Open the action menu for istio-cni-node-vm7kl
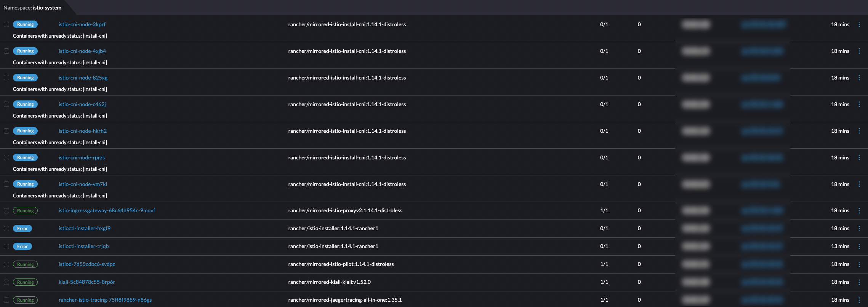 pos(859,184)
